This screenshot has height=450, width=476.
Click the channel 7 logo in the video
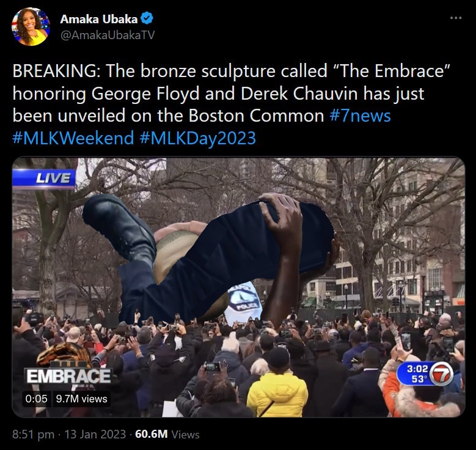(441, 374)
